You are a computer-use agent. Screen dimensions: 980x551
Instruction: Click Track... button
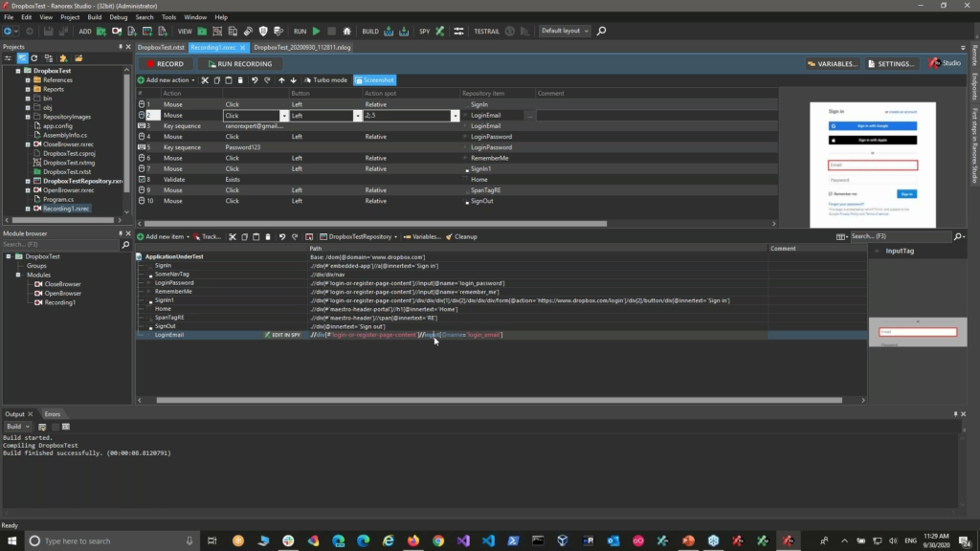coord(207,237)
